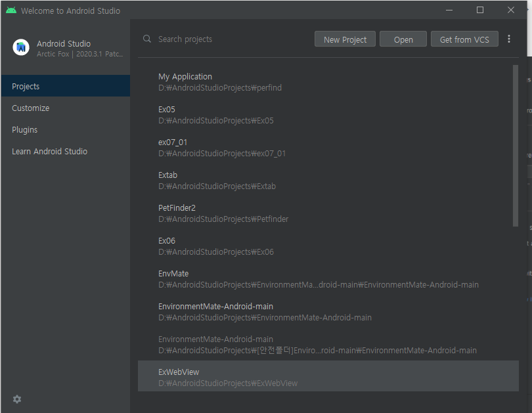
Task: Open the Ex05 project
Action: (328, 115)
